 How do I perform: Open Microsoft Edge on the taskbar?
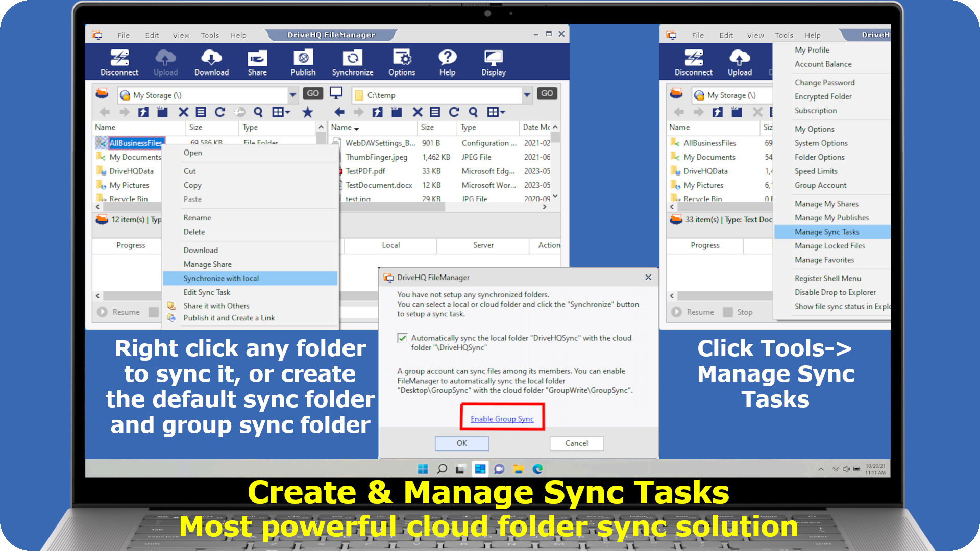pyautogui.click(x=537, y=469)
